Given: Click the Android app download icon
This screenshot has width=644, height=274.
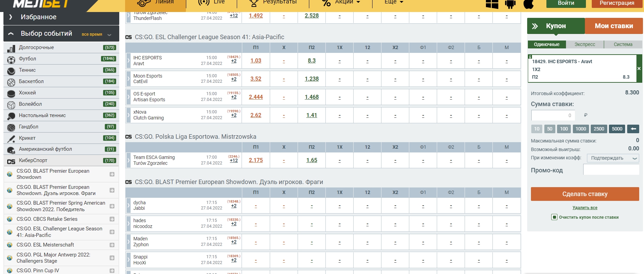Looking at the screenshot, I should pos(510,4).
